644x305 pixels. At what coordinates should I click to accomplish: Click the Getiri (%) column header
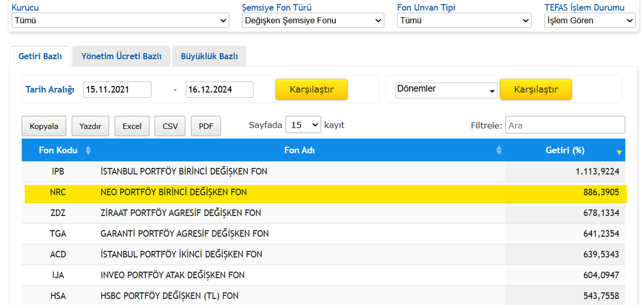click(x=565, y=150)
